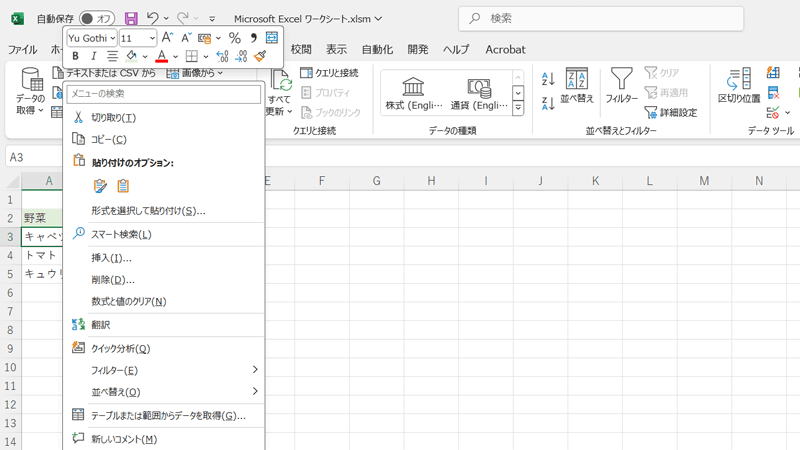The width and height of the screenshot is (800, 450).
Task: Select 通貨 (English) data type
Action: [x=479, y=93]
